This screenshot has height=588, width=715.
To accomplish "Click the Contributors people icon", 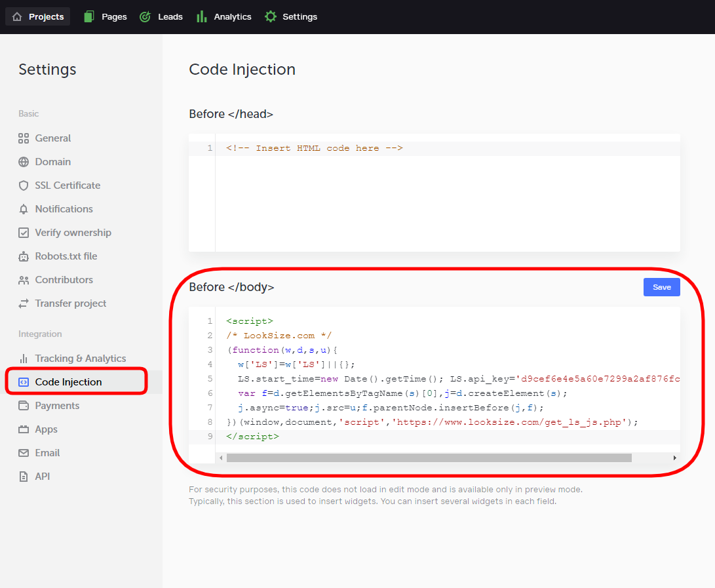I will 23,280.
